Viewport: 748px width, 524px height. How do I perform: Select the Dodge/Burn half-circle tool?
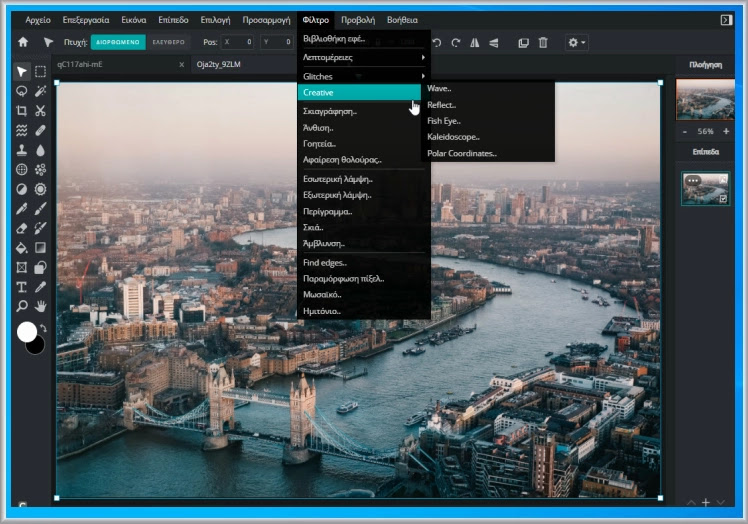(21, 189)
